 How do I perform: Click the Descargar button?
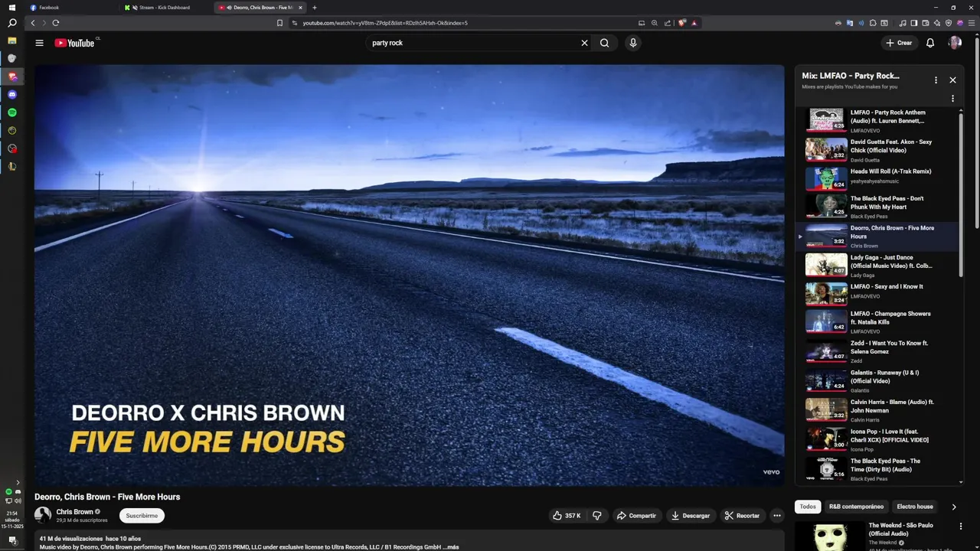tap(691, 516)
